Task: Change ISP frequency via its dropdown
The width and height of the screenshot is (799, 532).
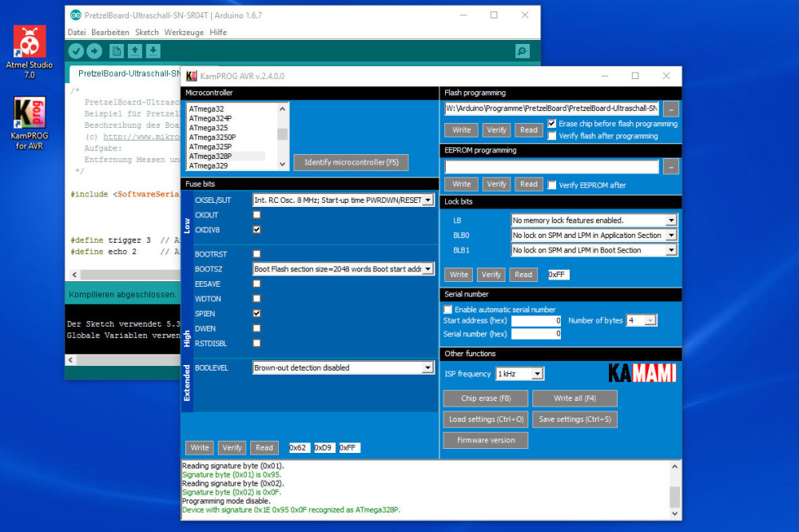Action: pos(539,372)
